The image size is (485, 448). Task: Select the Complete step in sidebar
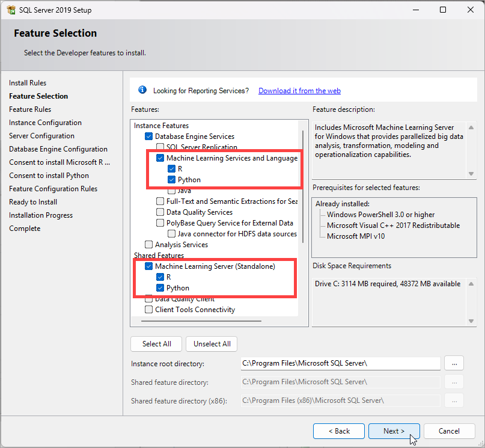coord(25,229)
